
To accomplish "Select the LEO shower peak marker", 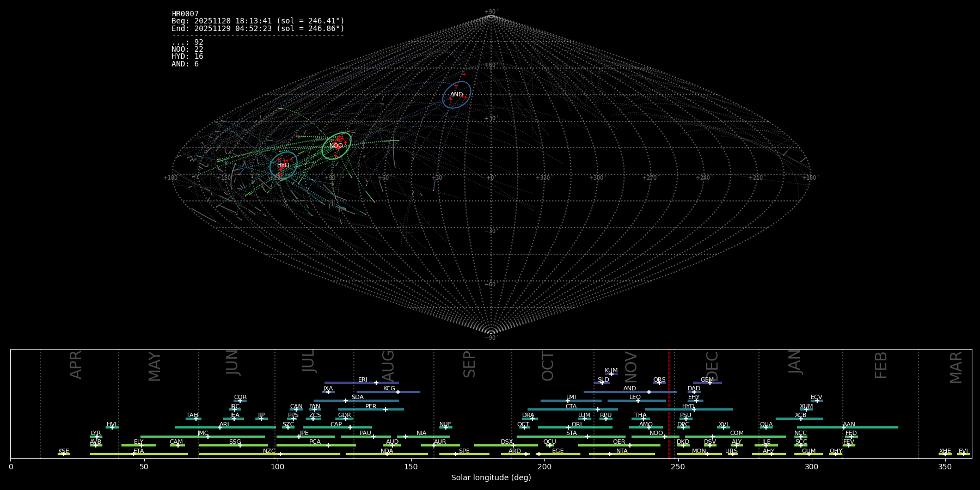I will coord(638,401).
